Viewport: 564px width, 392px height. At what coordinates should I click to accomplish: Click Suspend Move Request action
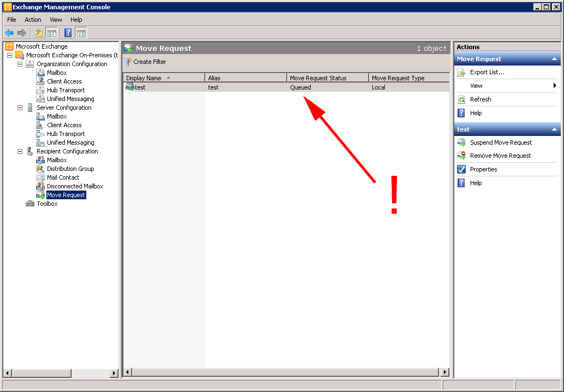point(501,143)
